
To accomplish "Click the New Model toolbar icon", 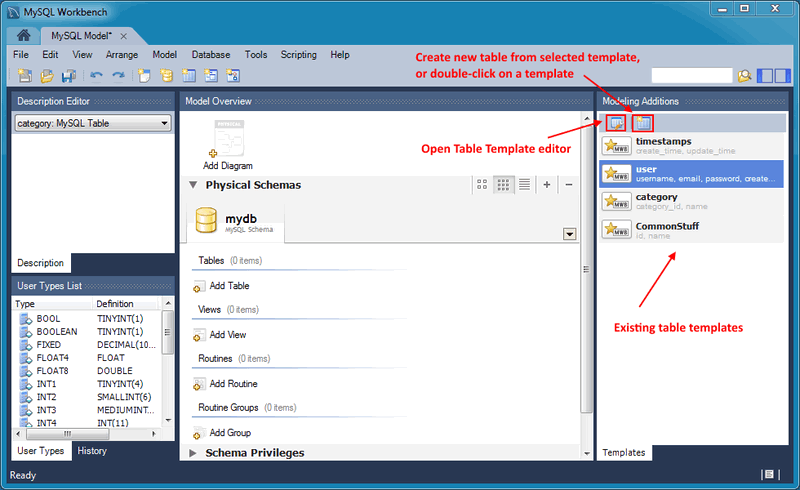I will click(24, 76).
